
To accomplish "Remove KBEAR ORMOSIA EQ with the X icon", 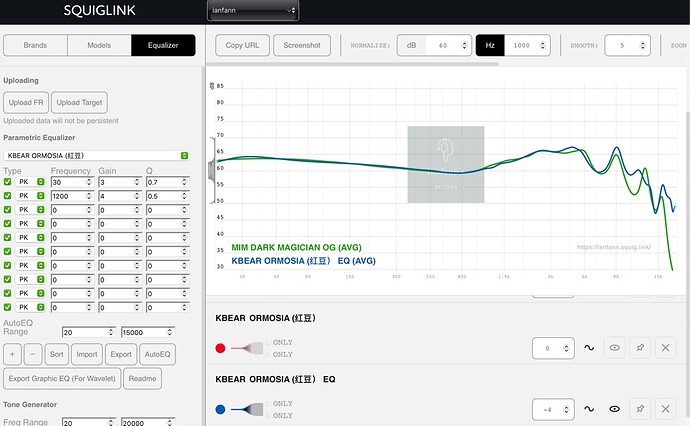I will (665, 409).
